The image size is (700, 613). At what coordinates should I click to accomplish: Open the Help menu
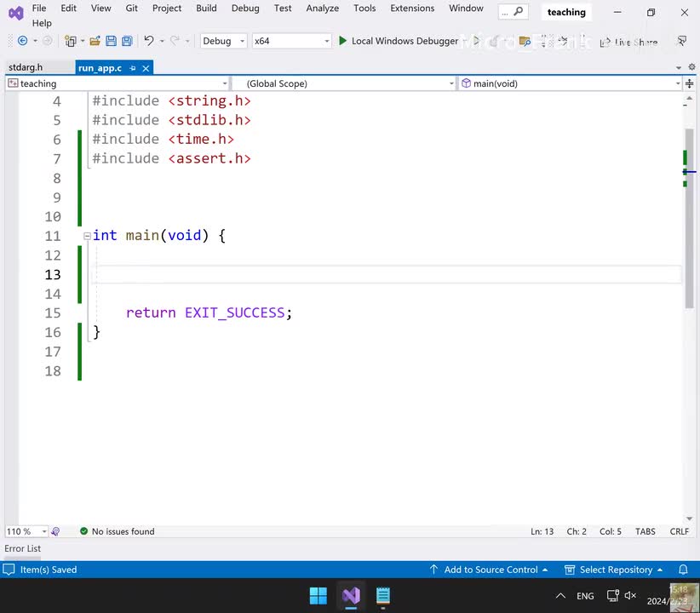[42, 23]
